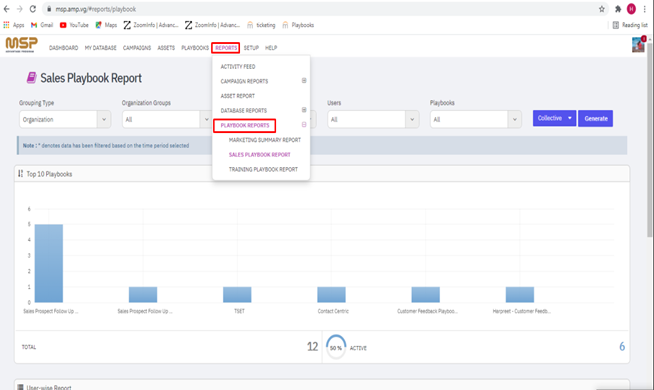Click the site lock icon in address bar
Viewport: 654px width, 390px height.
click(x=49, y=9)
